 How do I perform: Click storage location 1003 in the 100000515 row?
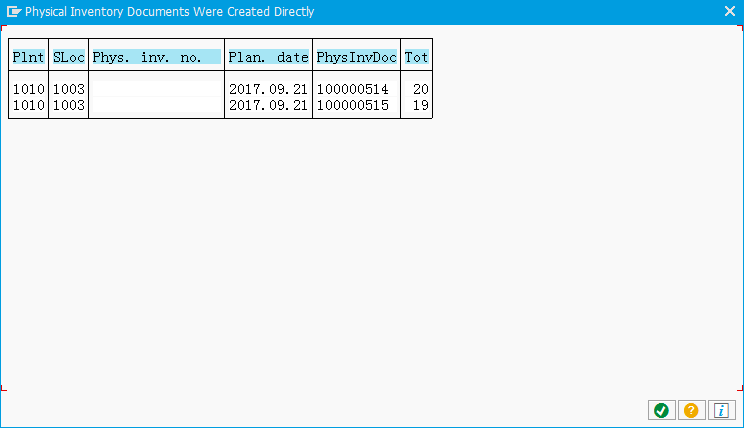click(x=69, y=105)
